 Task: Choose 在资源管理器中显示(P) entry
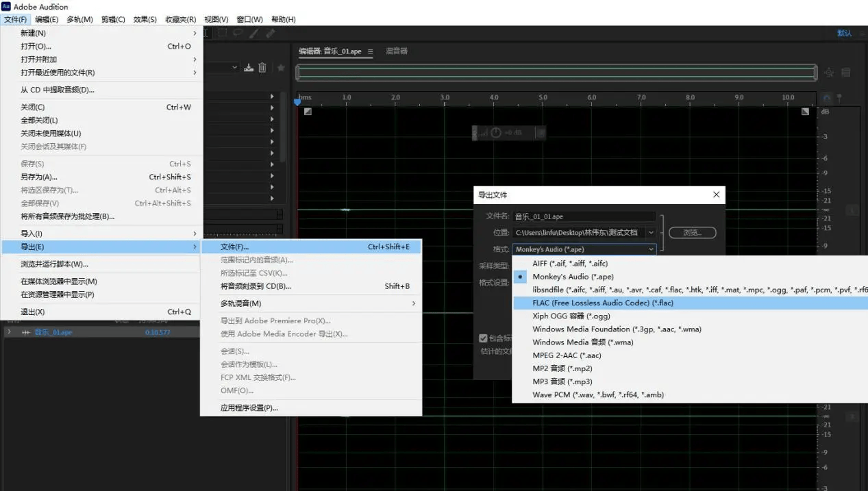(x=101, y=294)
